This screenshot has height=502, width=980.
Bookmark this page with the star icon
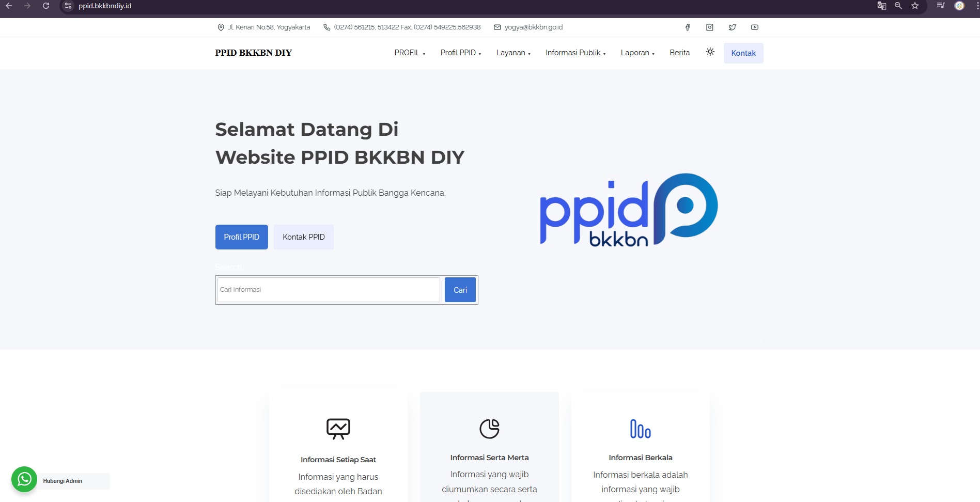click(x=915, y=6)
